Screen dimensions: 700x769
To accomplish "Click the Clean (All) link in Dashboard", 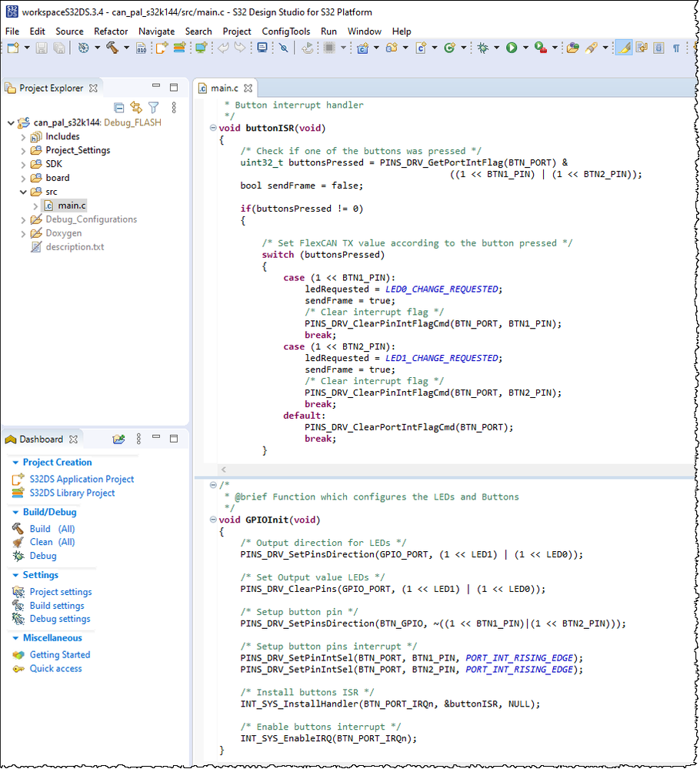I will pyautogui.click(x=52, y=542).
